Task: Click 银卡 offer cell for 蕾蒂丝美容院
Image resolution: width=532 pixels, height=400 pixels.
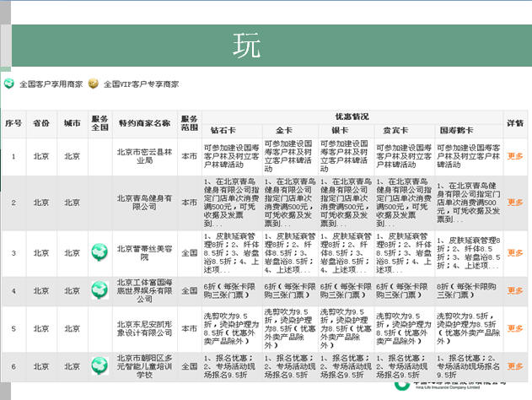Action: click(x=346, y=252)
